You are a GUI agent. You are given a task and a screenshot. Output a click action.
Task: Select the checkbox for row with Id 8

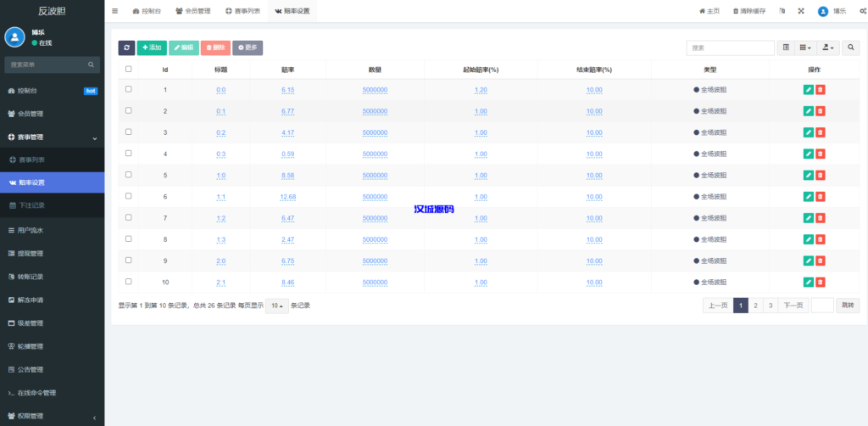[x=129, y=238]
